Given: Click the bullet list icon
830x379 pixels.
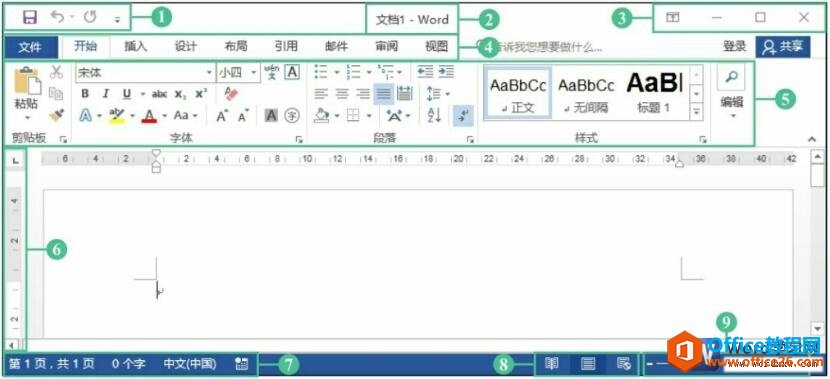Looking at the screenshot, I should click(320, 71).
